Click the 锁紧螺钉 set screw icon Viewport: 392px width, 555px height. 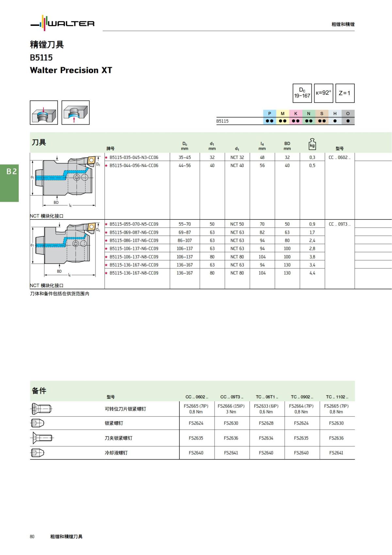click(x=37, y=423)
